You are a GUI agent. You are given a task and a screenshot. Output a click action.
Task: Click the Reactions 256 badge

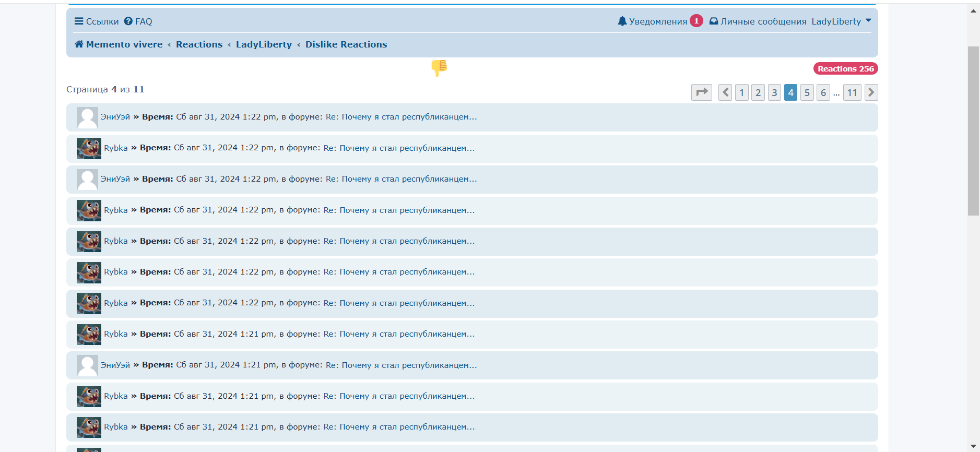point(845,69)
